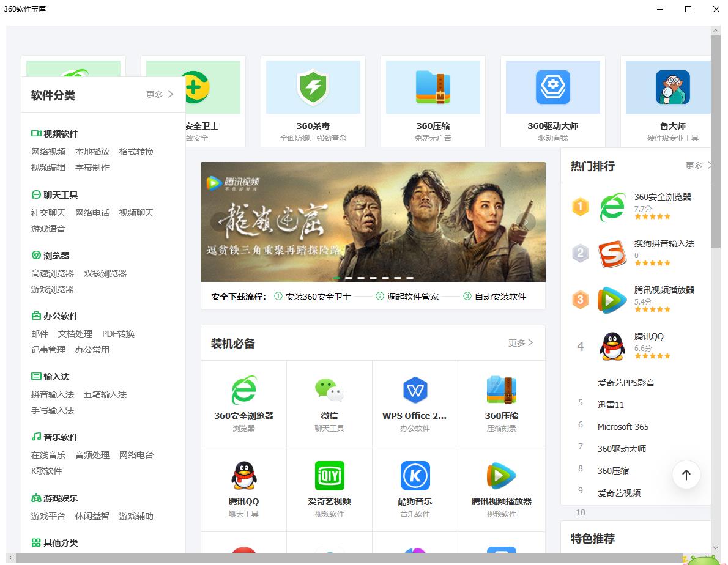Open 游戏语音 subcategory
The height and width of the screenshot is (565, 728).
(x=48, y=229)
